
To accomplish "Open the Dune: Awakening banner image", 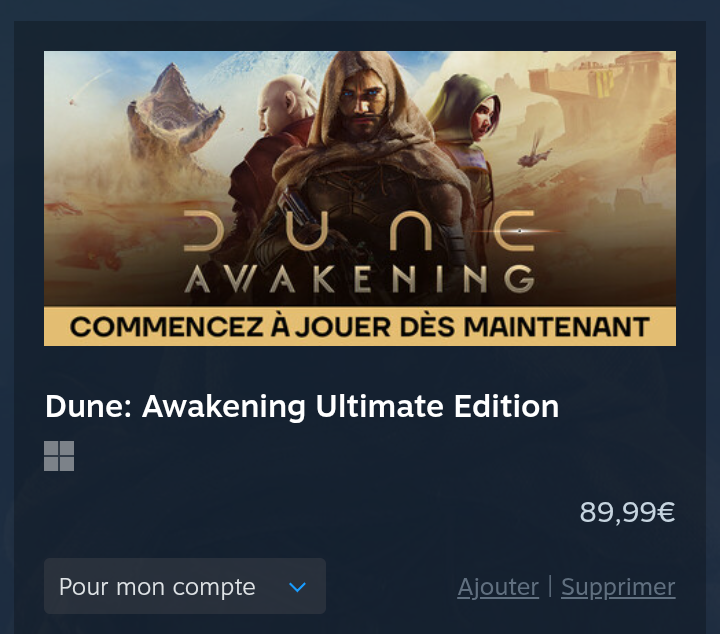I will click(360, 198).
